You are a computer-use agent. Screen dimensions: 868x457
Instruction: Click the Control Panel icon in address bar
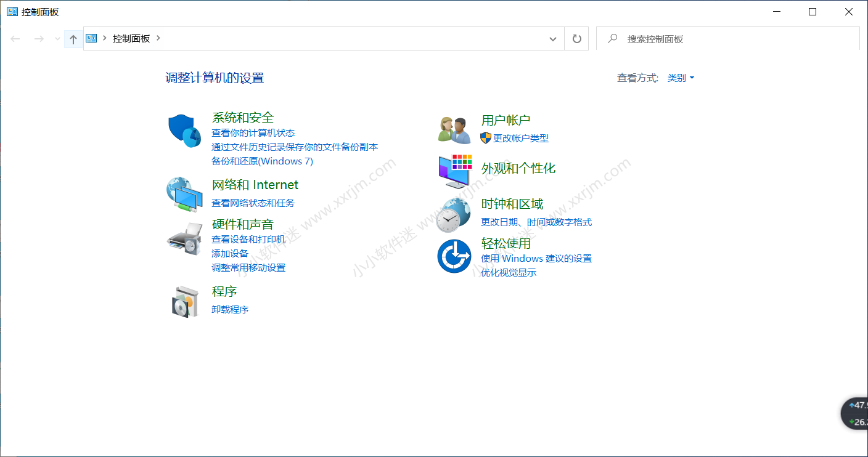coord(91,38)
